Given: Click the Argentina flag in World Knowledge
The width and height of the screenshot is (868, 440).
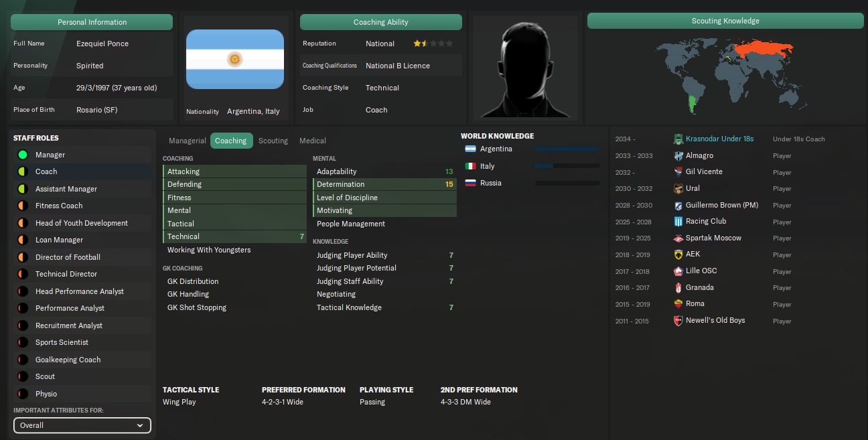Looking at the screenshot, I should pos(470,149).
